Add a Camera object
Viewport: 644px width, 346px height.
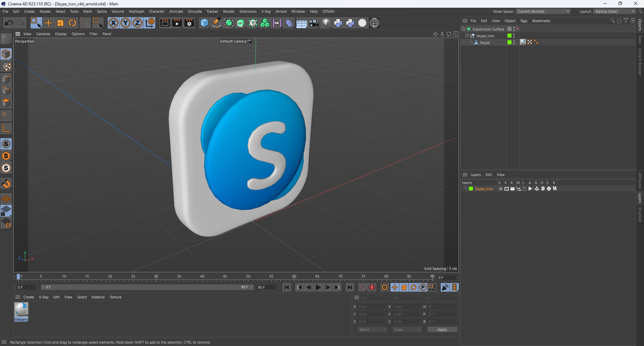314,23
